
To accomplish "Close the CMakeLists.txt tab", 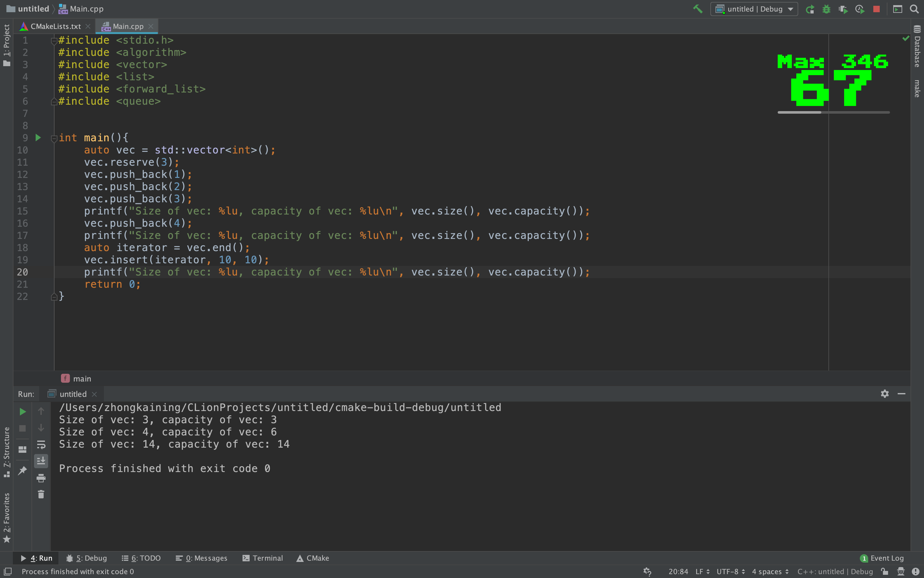I will [88, 26].
